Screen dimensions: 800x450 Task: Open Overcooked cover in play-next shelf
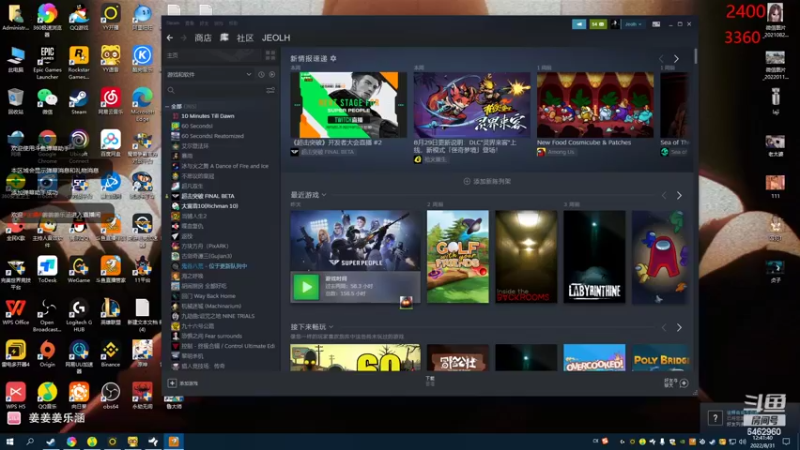click(x=594, y=358)
